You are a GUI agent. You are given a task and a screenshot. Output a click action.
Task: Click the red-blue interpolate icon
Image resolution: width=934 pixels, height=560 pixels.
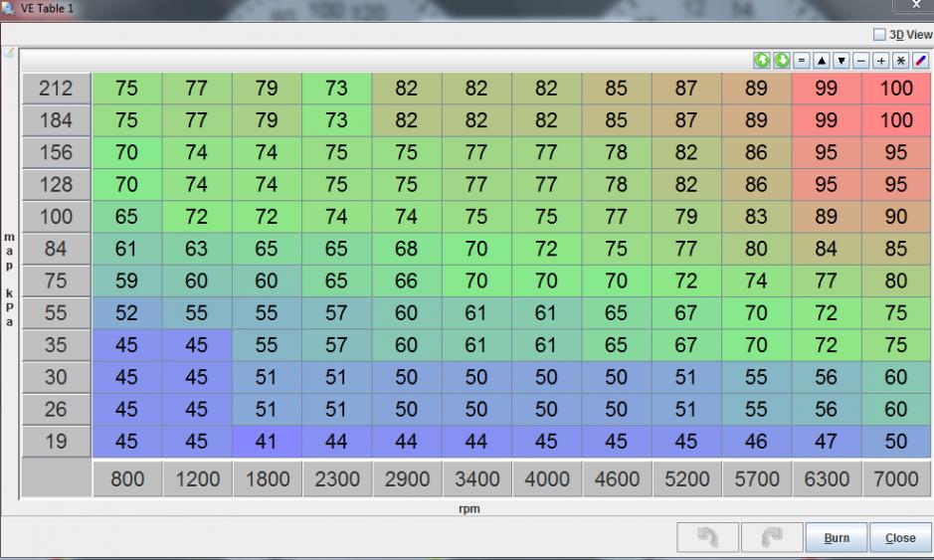pos(920,60)
